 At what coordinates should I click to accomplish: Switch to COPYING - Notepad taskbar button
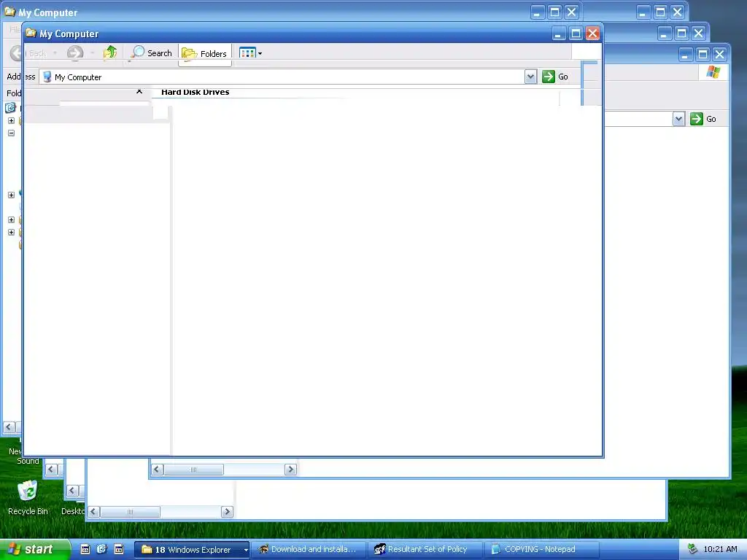pyautogui.click(x=542, y=550)
